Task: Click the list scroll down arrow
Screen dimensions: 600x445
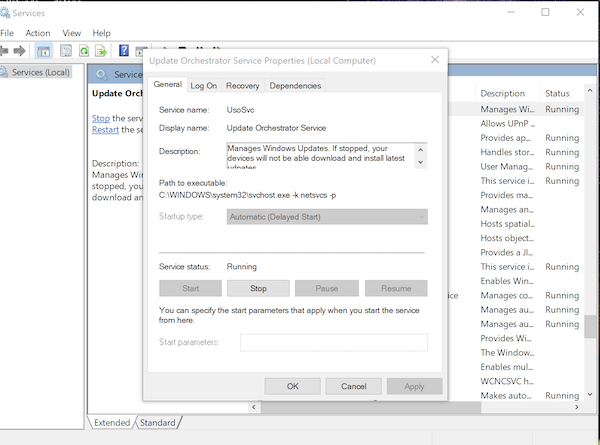Action: coord(590,394)
